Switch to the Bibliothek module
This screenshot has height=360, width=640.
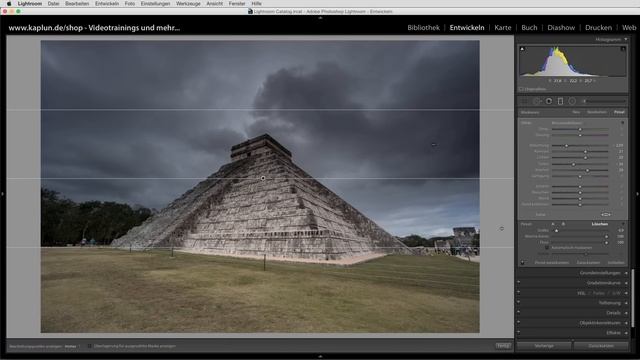coord(423,28)
